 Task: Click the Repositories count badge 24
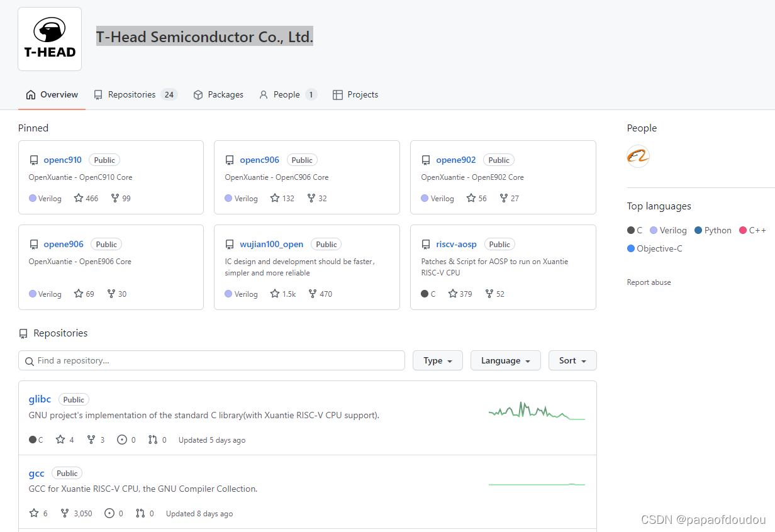coord(169,94)
